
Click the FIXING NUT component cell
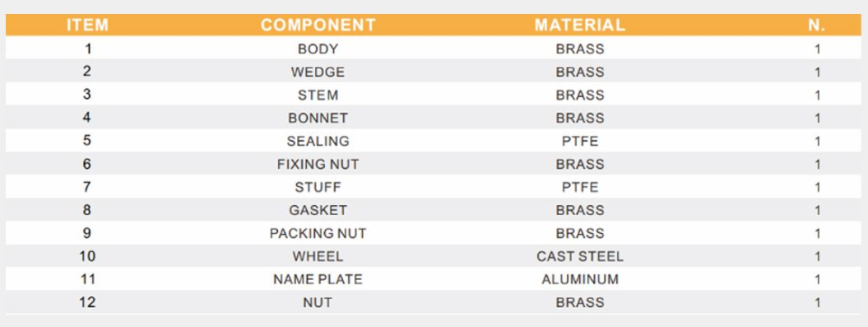pyautogui.click(x=318, y=164)
